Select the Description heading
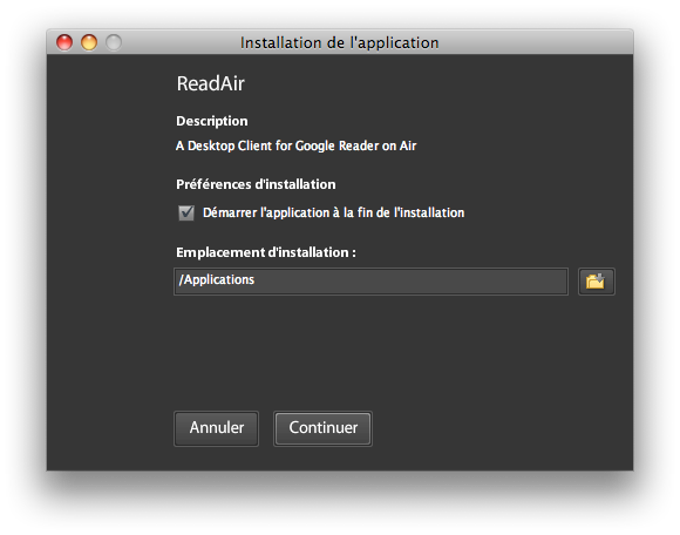680x535 pixels. (212, 121)
